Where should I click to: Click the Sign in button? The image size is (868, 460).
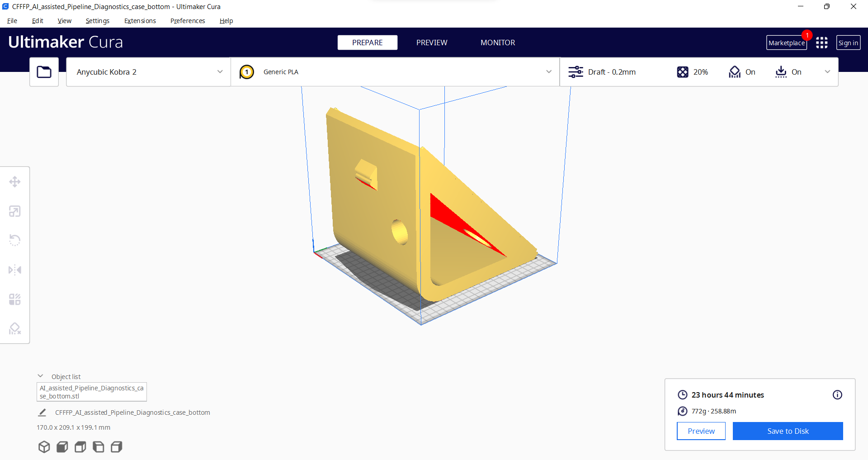pos(848,43)
